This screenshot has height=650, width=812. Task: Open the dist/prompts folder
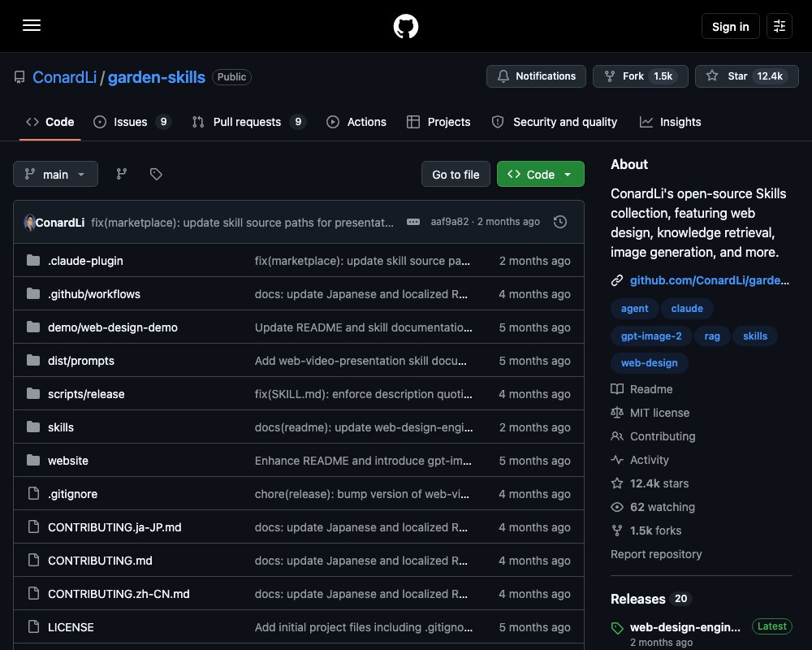pyautogui.click(x=80, y=361)
